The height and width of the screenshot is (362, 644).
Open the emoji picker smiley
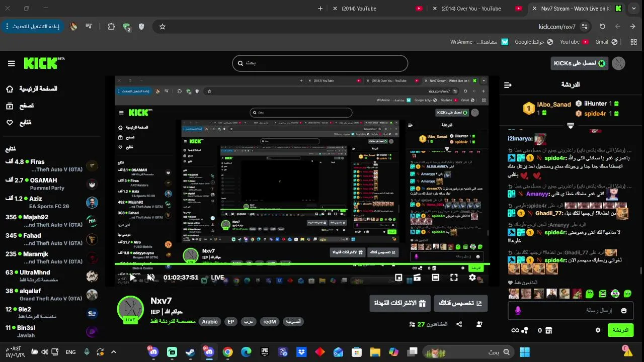(x=624, y=311)
